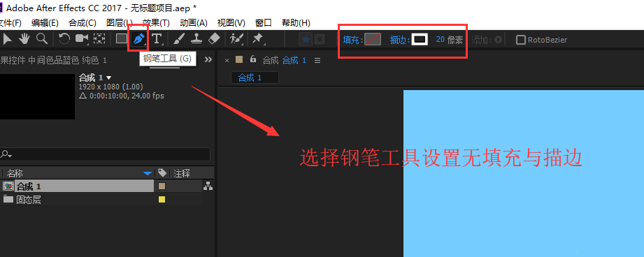Select the Type text tool

(x=157, y=39)
